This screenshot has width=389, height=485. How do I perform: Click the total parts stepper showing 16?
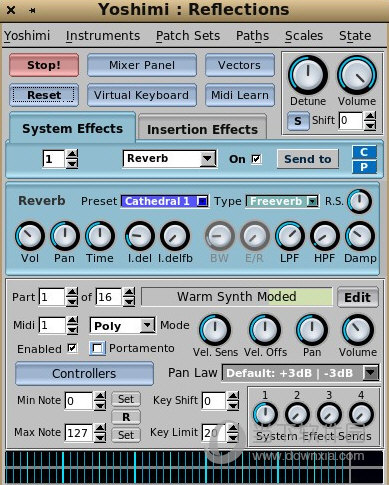(129, 297)
